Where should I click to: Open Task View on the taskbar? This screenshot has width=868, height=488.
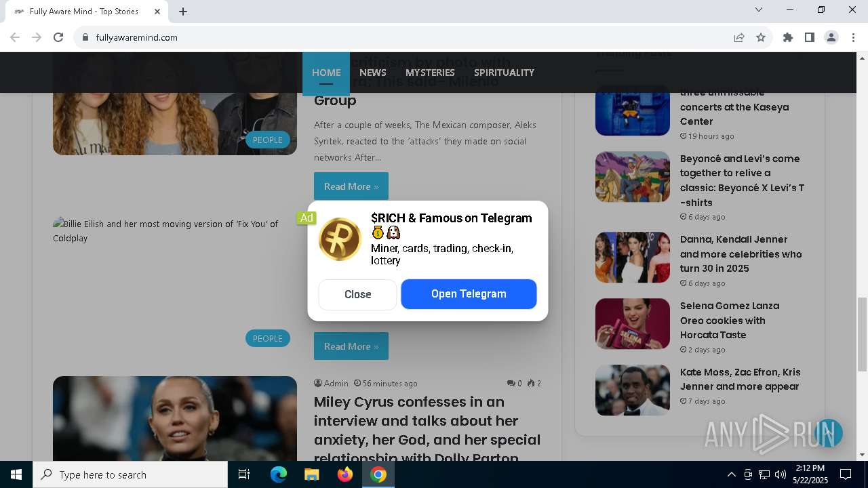[244, 474]
